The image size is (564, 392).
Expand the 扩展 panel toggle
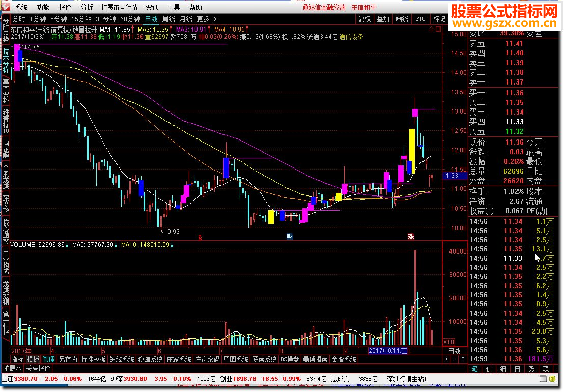point(12,368)
